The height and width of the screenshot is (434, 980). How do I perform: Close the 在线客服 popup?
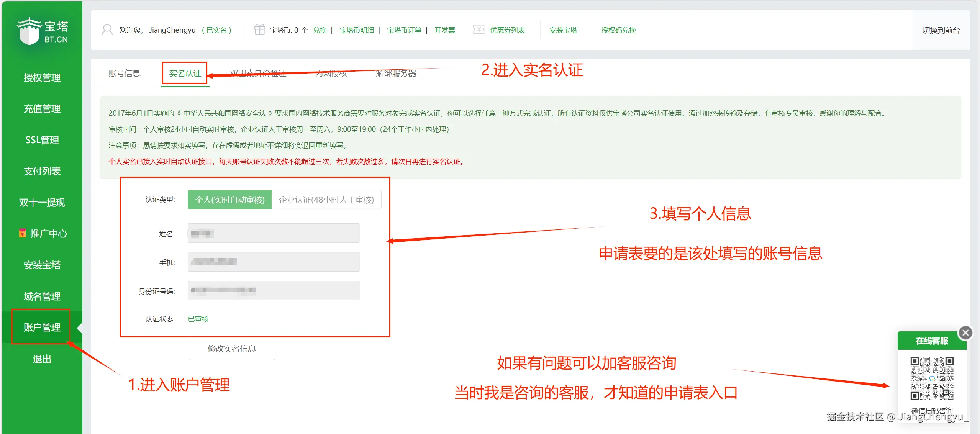pyautogui.click(x=965, y=332)
